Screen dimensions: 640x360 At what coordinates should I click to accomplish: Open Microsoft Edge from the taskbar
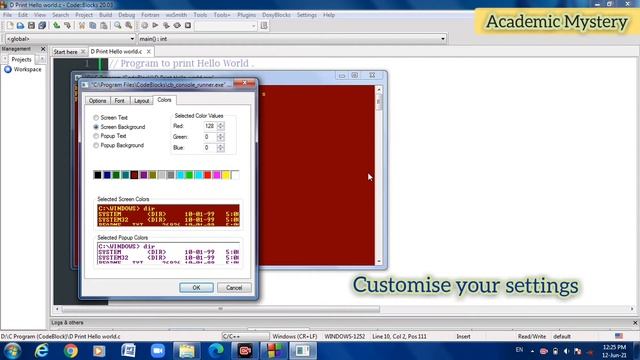click(216, 351)
